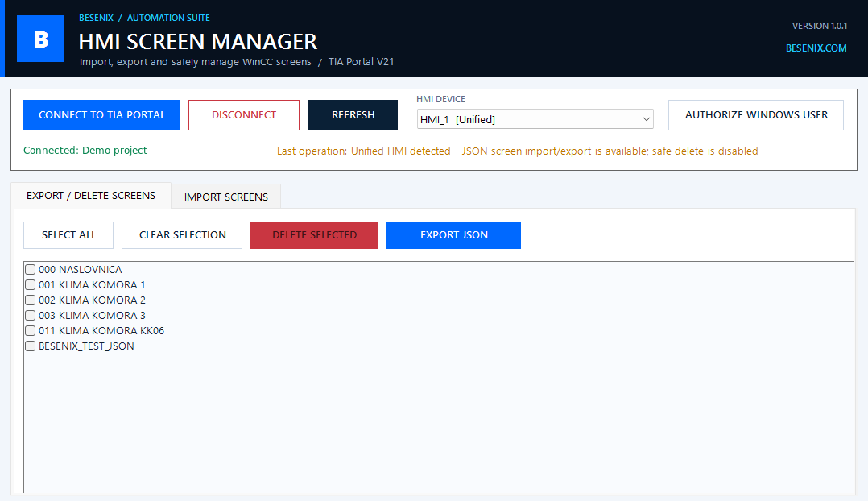Click the '003 KLIMA KOMORA 3' label
This screenshot has width=868, height=501.
pos(92,316)
